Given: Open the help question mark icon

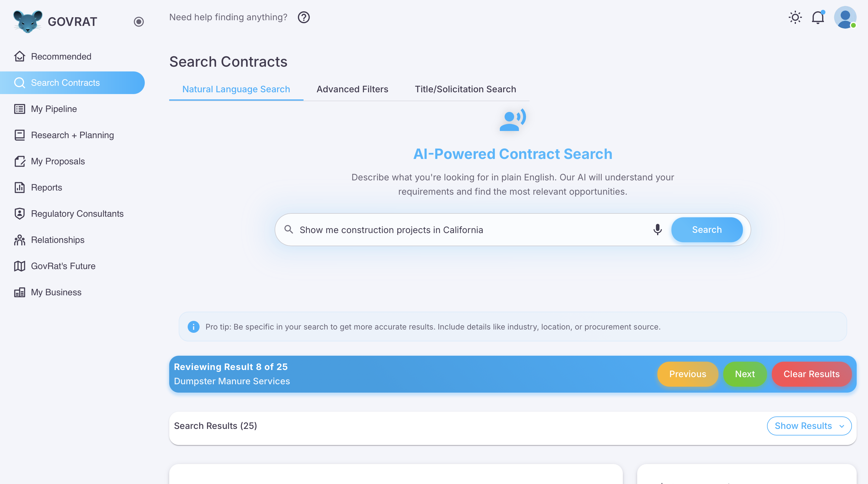Looking at the screenshot, I should click(304, 17).
